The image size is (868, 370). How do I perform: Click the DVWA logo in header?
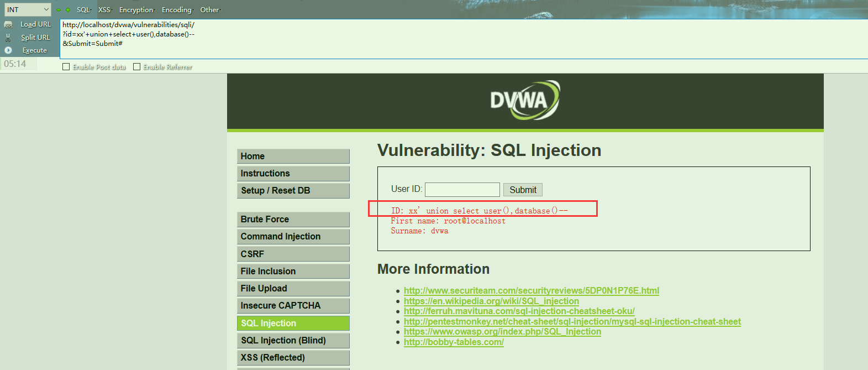(525, 100)
